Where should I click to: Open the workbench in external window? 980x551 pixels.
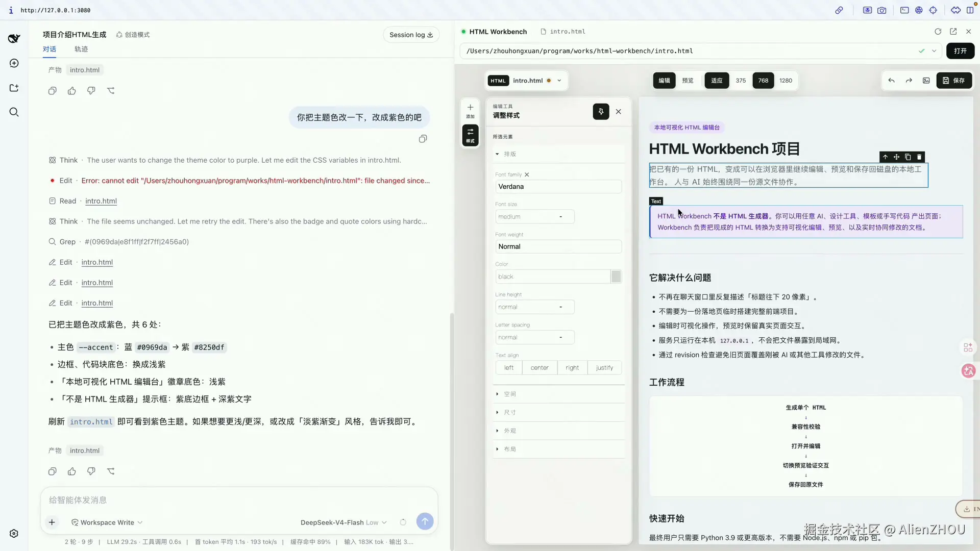coord(953,32)
